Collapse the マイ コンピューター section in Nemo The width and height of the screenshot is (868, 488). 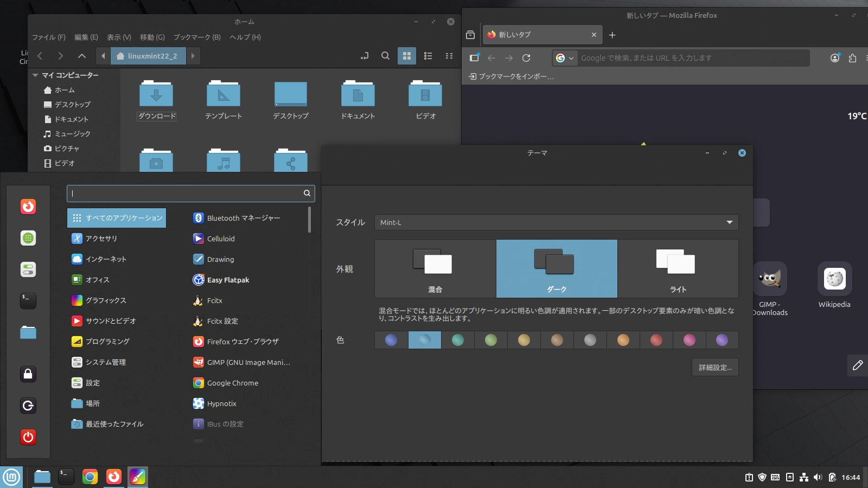pyautogui.click(x=35, y=75)
